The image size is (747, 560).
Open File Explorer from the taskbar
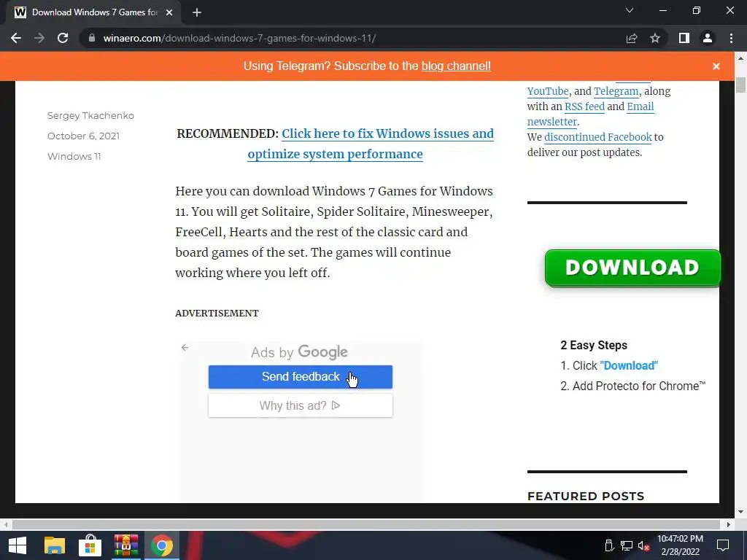(x=54, y=545)
